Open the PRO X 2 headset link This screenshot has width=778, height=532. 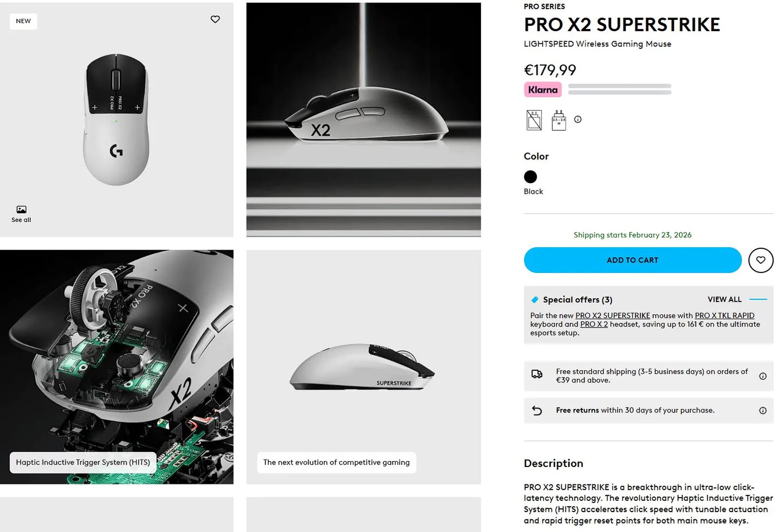coord(594,324)
